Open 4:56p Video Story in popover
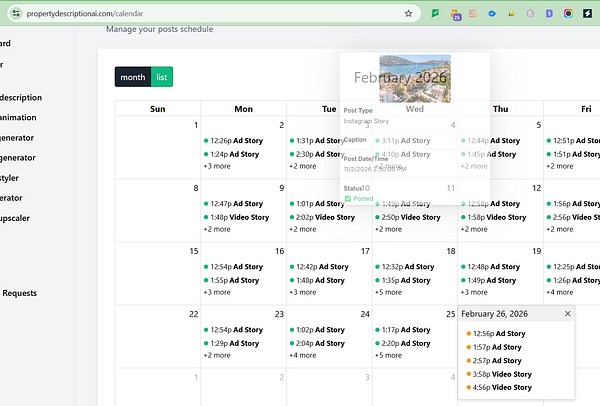Viewport: 600px width, 406px height. pos(499,388)
